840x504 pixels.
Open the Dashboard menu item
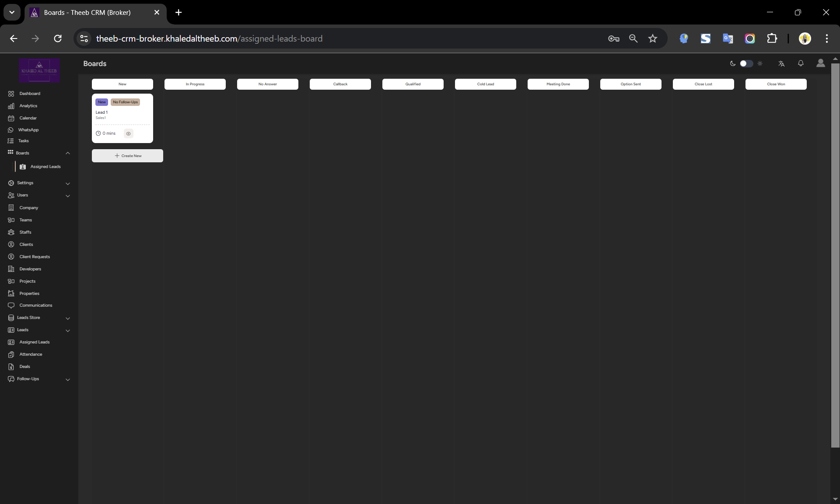tap(29, 94)
